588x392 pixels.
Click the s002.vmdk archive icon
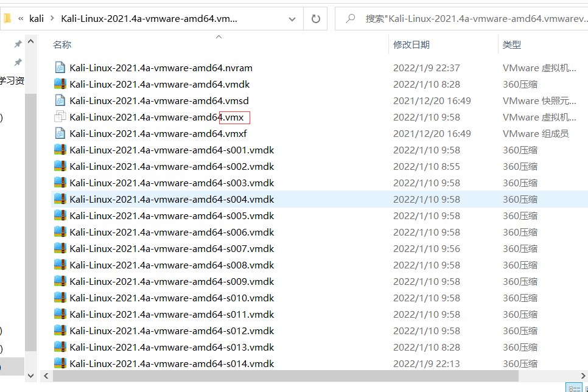[60, 166]
